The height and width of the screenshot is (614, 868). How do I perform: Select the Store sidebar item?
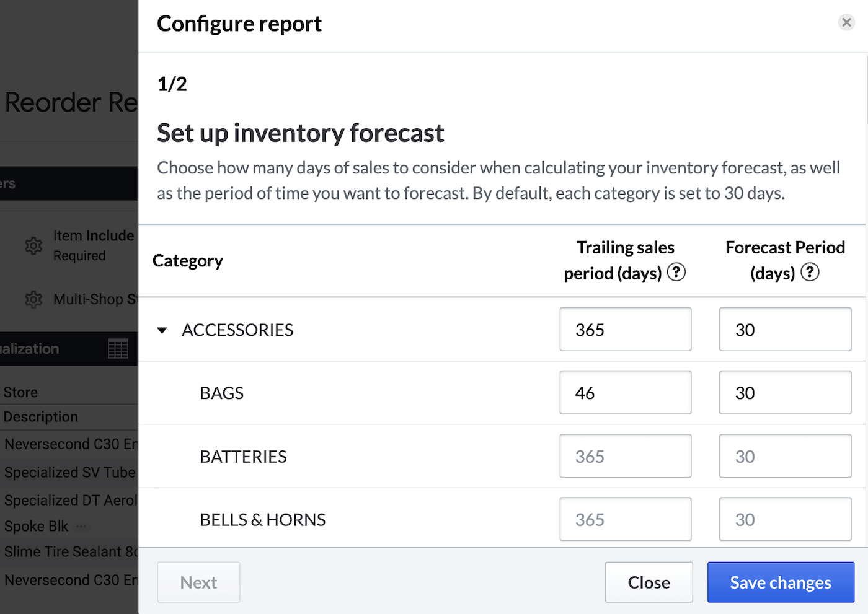[20, 392]
